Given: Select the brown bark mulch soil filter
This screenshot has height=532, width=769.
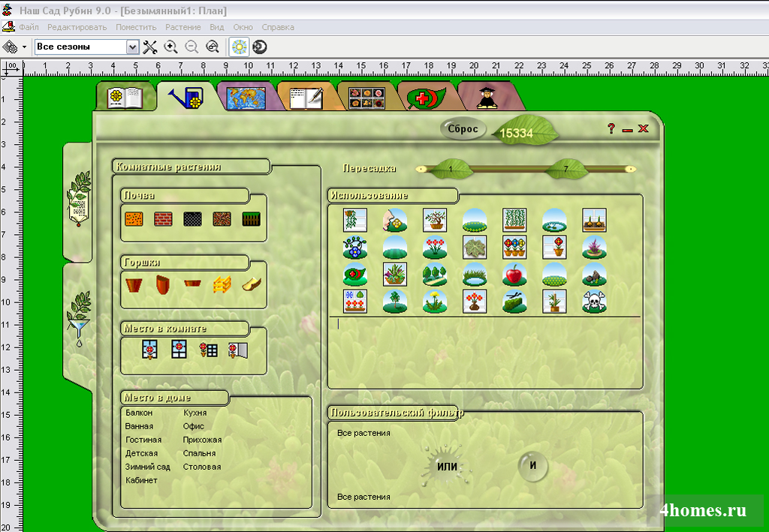Looking at the screenshot, I should coord(222,218).
